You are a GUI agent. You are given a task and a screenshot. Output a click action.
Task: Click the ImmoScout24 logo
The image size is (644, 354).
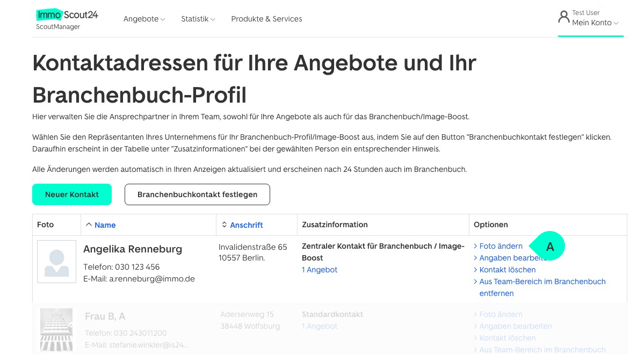pyautogui.click(x=66, y=15)
